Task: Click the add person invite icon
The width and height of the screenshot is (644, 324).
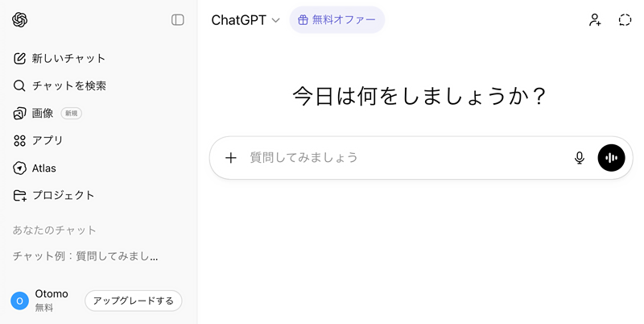Action: pyautogui.click(x=595, y=20)
